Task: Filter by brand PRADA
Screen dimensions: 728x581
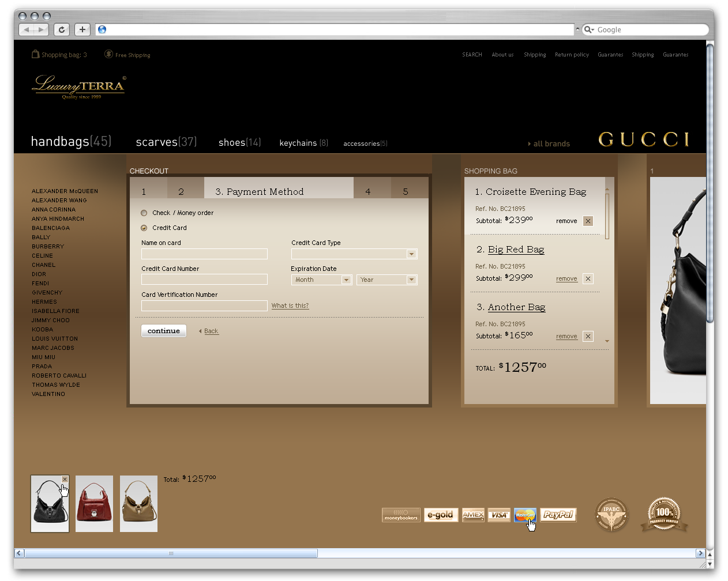Action: click(x=42, y=367)
